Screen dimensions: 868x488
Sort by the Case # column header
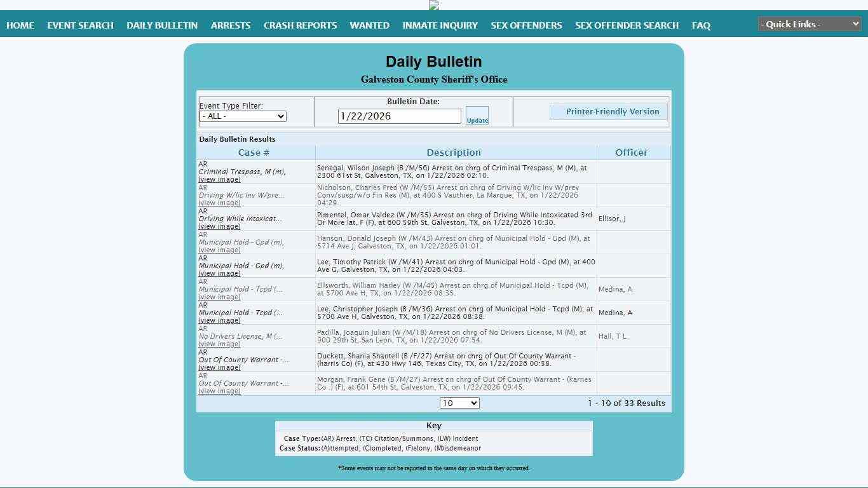254,152
